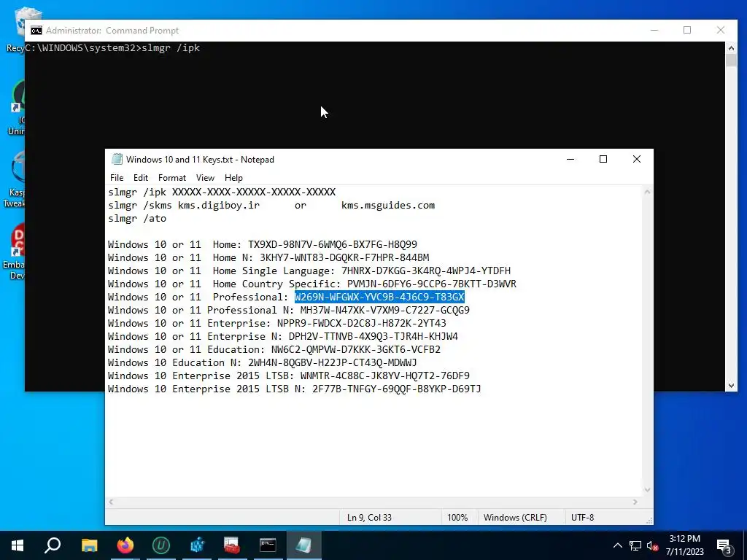Click the highlighted Professional key W269N
747x560 pixels.
pyautogui.click(x=379, y=297)
